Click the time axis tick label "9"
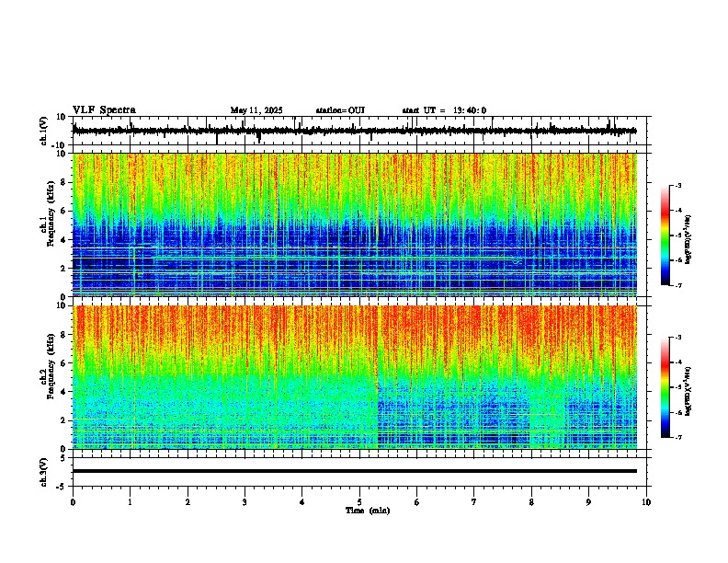 (x=588, y=502)
